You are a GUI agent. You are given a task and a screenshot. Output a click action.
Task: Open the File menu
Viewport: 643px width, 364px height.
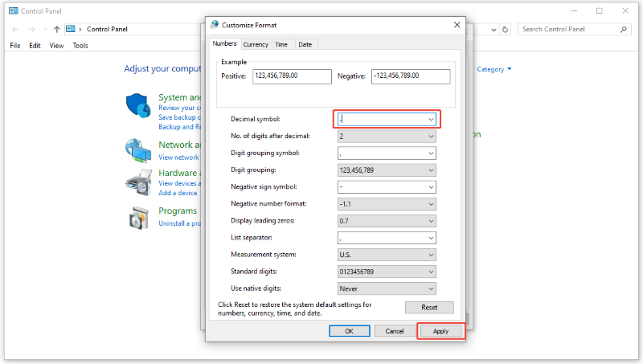coord(15,46)
